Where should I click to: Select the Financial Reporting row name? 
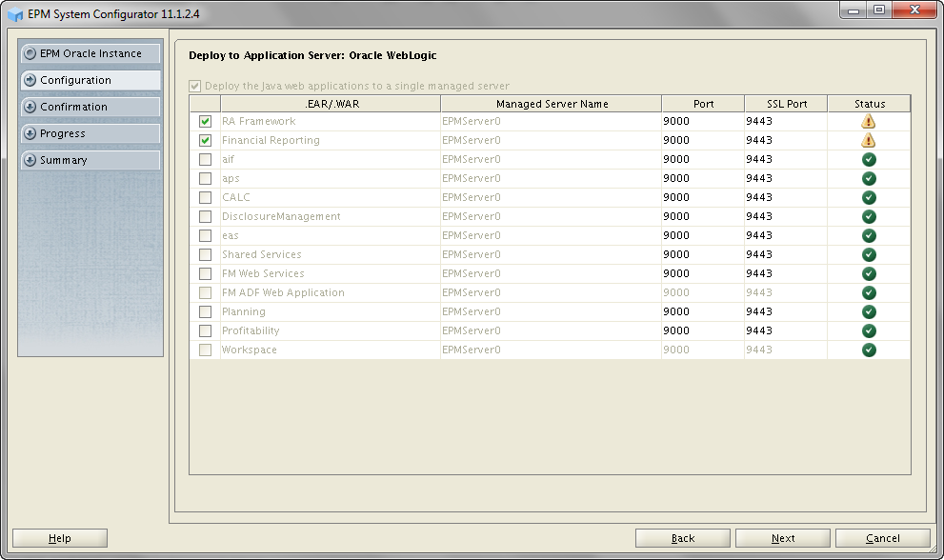[x=271, y=140]
